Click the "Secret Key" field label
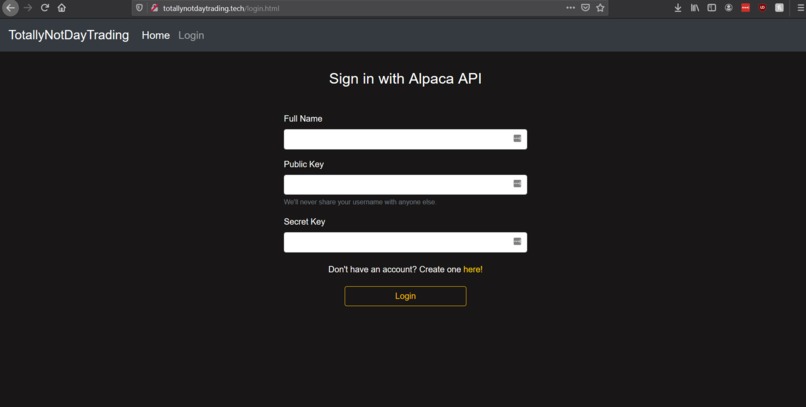Viewport: 806px width, 407px height. [304, 221]
